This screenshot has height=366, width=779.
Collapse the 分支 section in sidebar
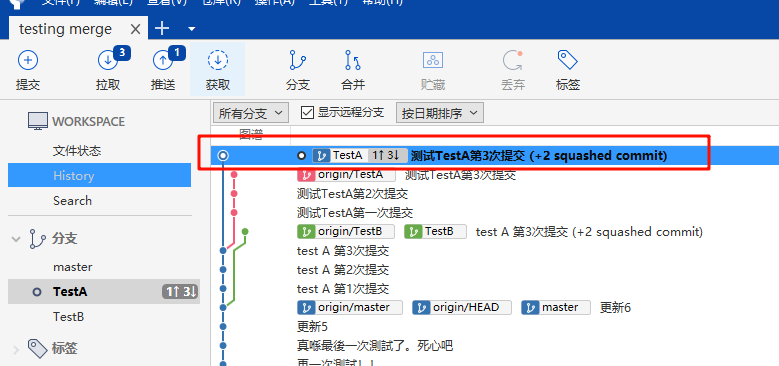tap(16, 239)
